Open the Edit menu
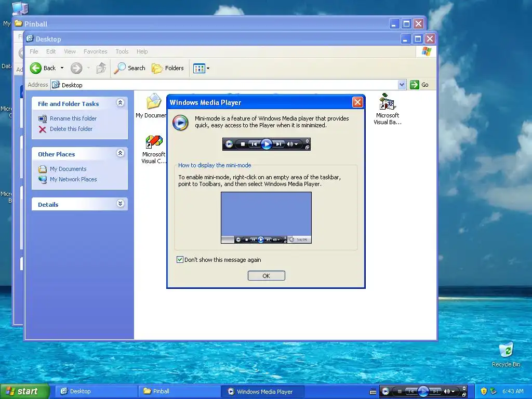532x399 pixels. (x=51, y=51)
